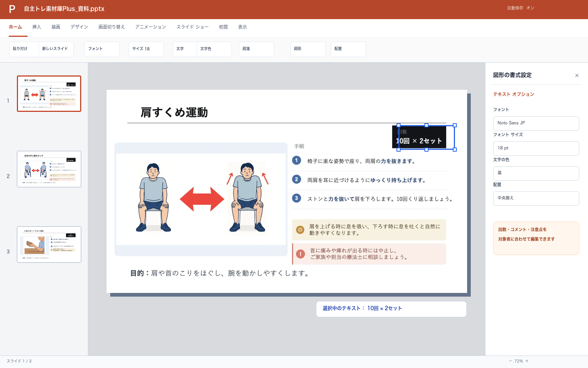Click step number 2 circle icon

click(x=297, y=179)
